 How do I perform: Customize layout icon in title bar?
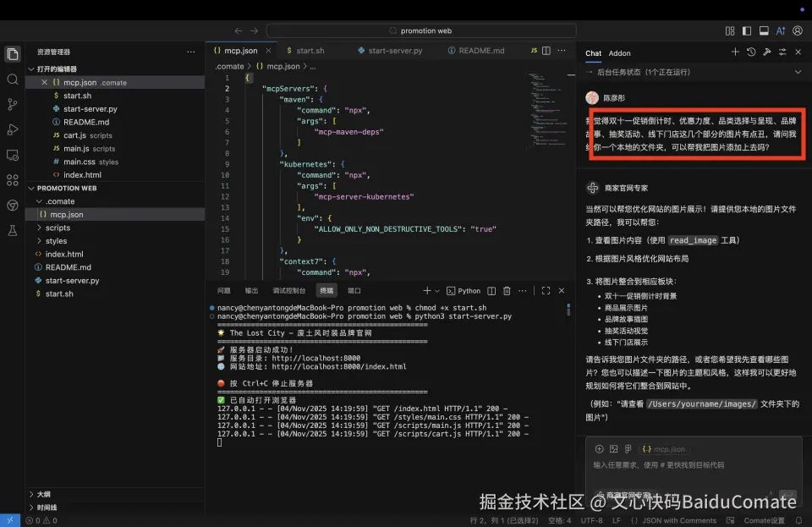pos(730,31)
